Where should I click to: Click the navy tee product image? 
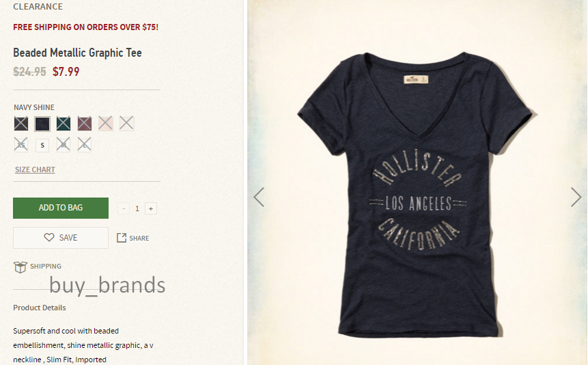(417, 195)
